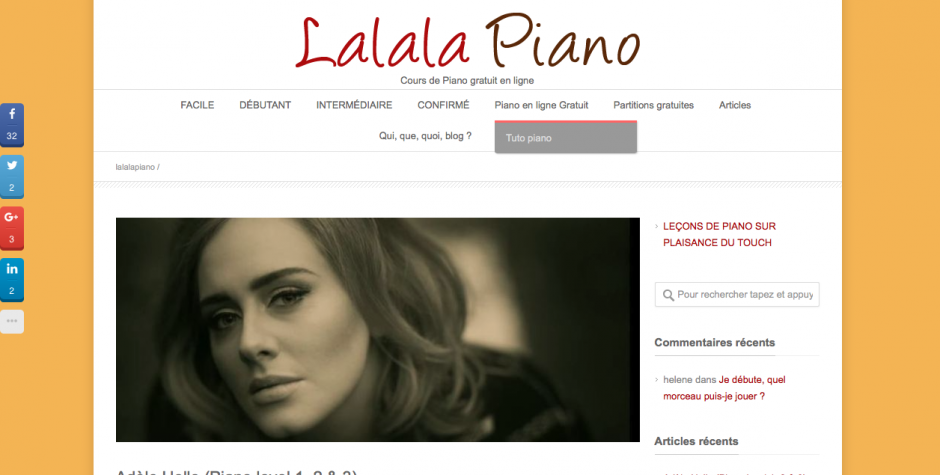Screen dimensions: 940x475
Task: Share the page on Twitter
Action: 11,176
